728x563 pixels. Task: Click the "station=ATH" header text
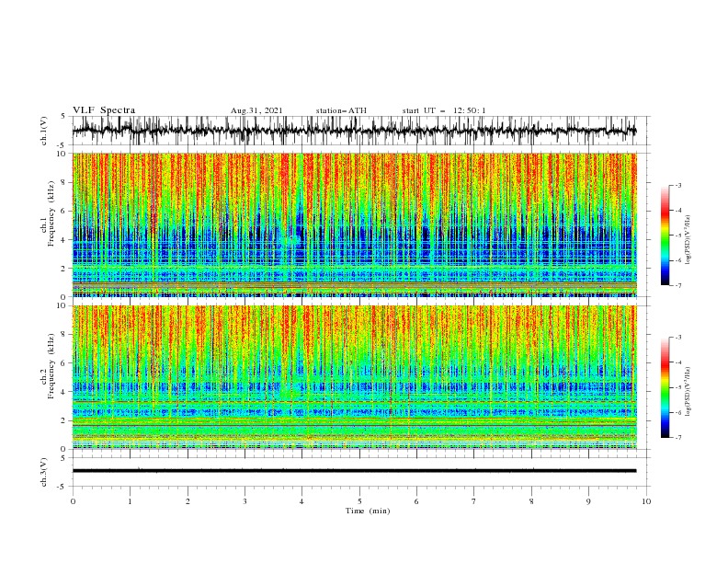341,110
